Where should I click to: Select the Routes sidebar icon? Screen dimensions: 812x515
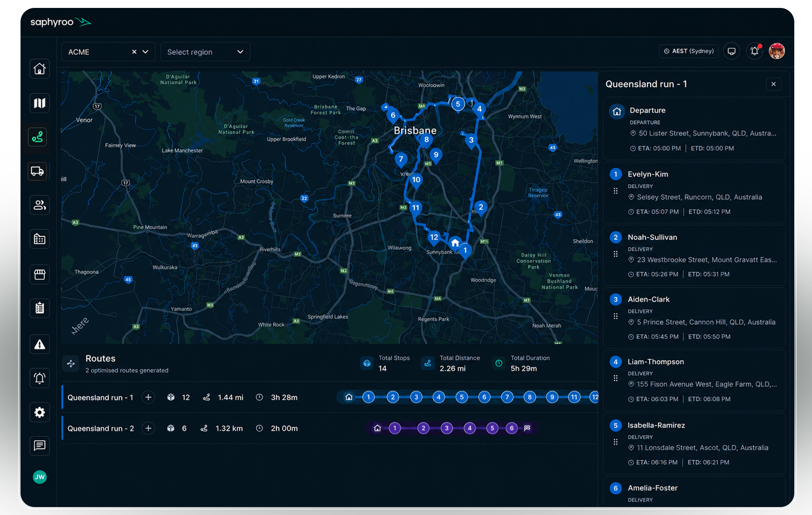tap(38, 137)
